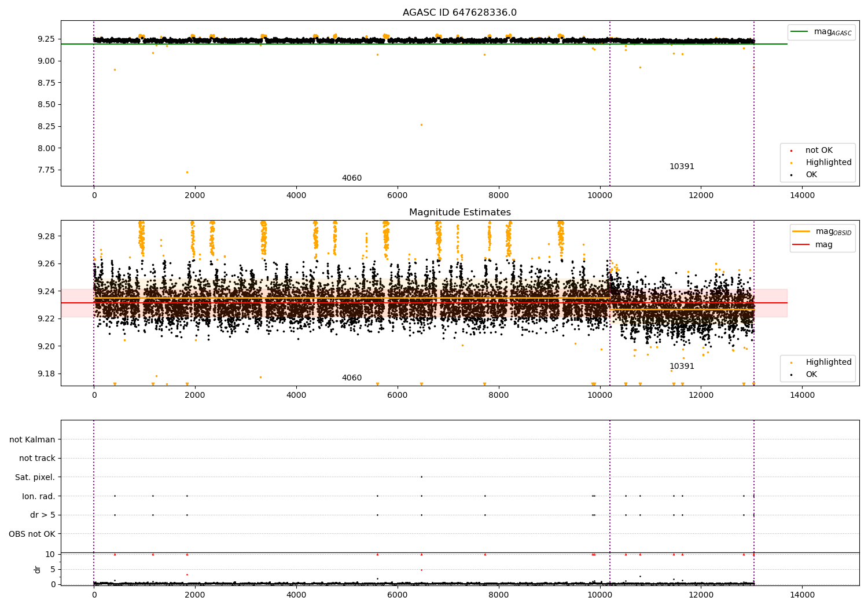Click the rotated 'dr' axis label
Viewport: 868px width, 608px height.
(x=38, y=569)
